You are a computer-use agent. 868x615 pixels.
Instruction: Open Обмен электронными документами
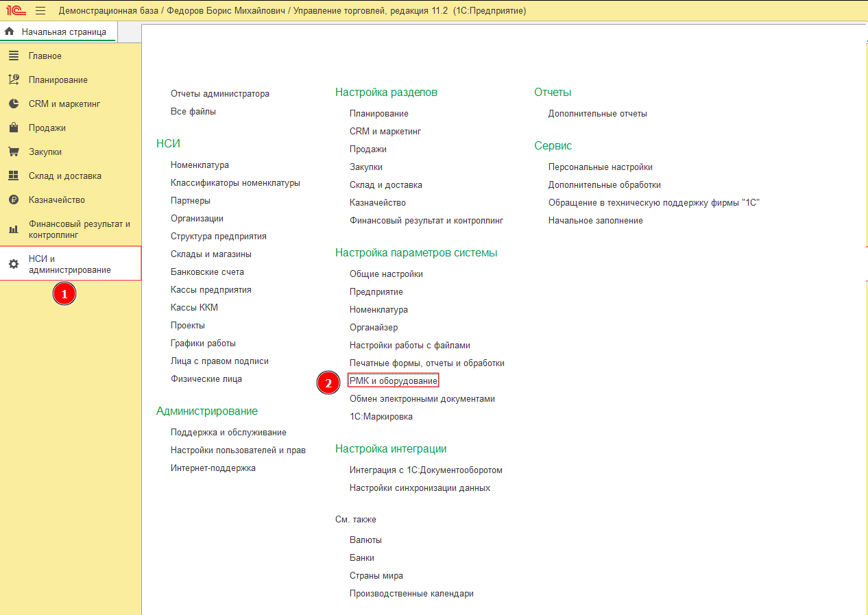click(x=422, y=399)
